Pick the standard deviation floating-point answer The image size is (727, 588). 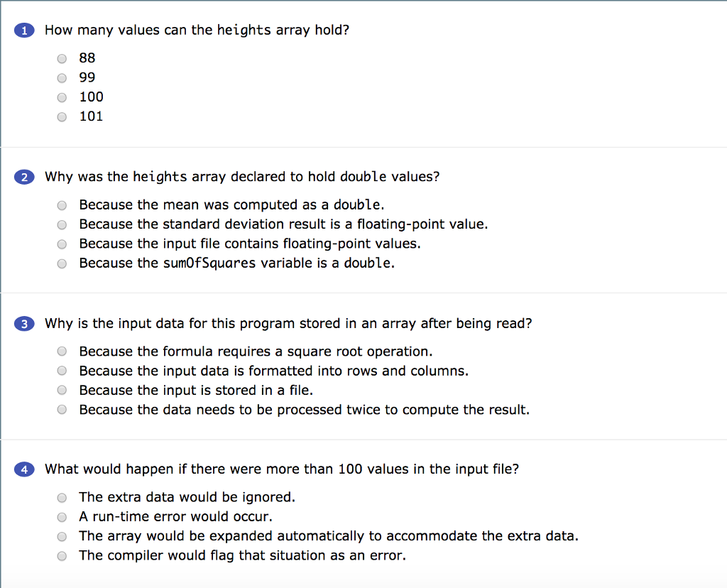pyautogui.click(x=62, y=224)
